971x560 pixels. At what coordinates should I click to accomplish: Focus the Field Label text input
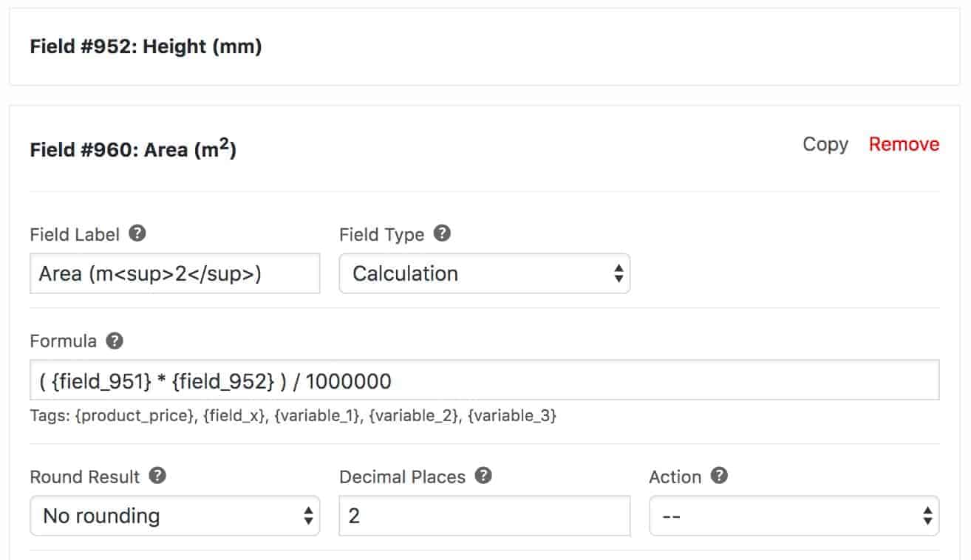click(x=175, y=273)
